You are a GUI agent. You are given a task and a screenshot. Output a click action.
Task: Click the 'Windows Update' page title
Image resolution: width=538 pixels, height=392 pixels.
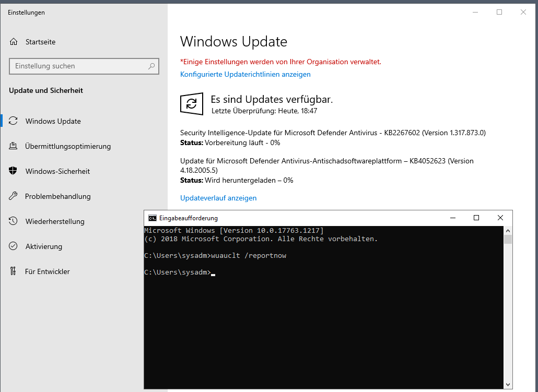pos(233,42)
